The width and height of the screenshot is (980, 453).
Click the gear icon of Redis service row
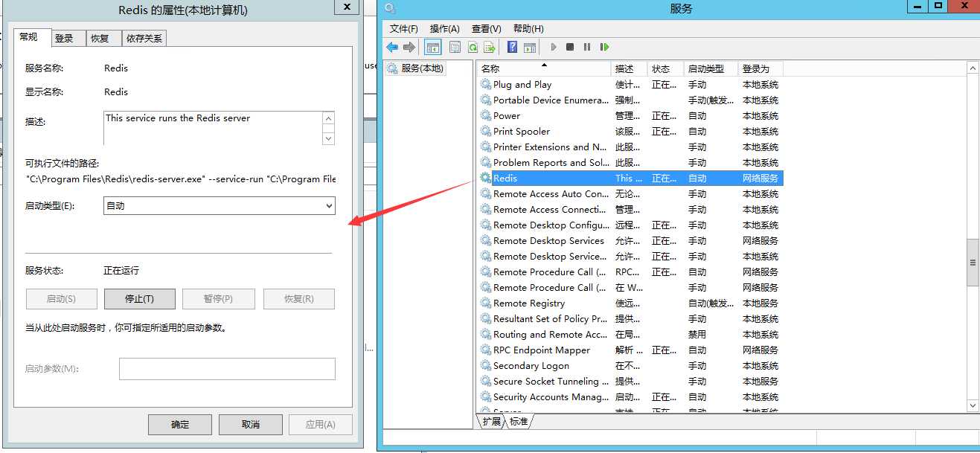(485, 178)
